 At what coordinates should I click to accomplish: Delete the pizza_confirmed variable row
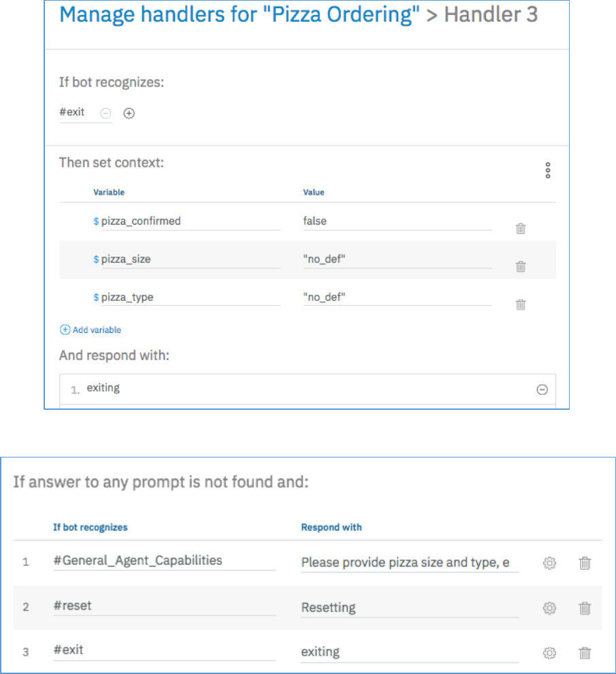point(521,229)
